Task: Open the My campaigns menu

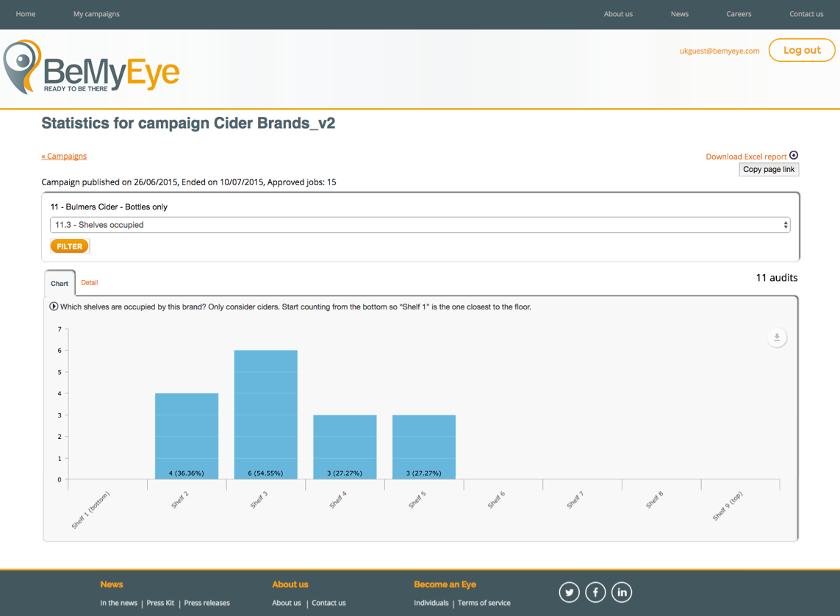Action: pos(96,13)
